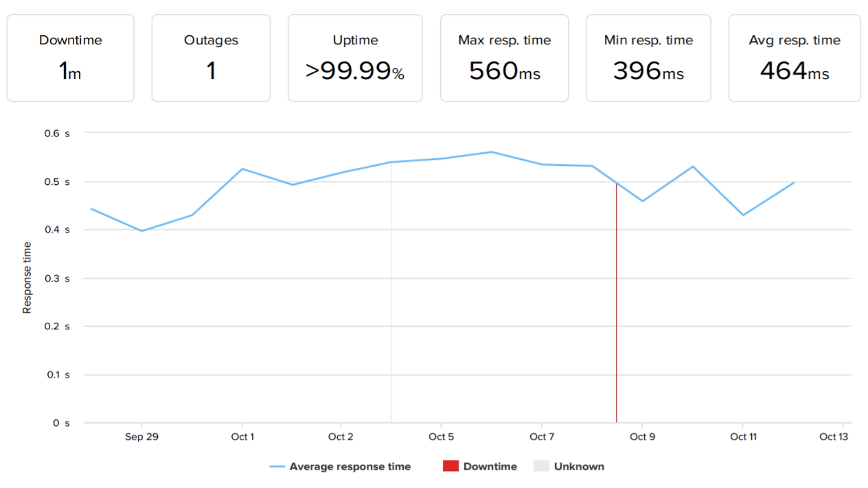Open the Downtime 1m summary card
This screenshot has height=488, width=868.
[71, 58]
